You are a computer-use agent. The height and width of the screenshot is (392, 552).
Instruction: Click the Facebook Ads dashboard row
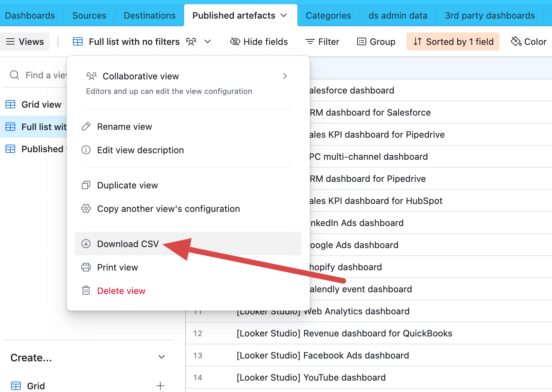pyautogui.click(x=369, y=355)
